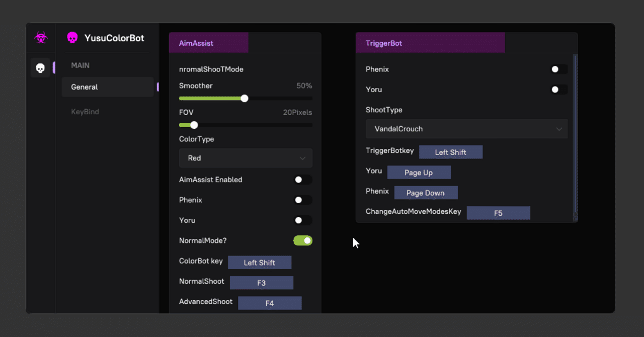Select the AimAssist panel header tab

pyautogui.click(x=208, y=43)
